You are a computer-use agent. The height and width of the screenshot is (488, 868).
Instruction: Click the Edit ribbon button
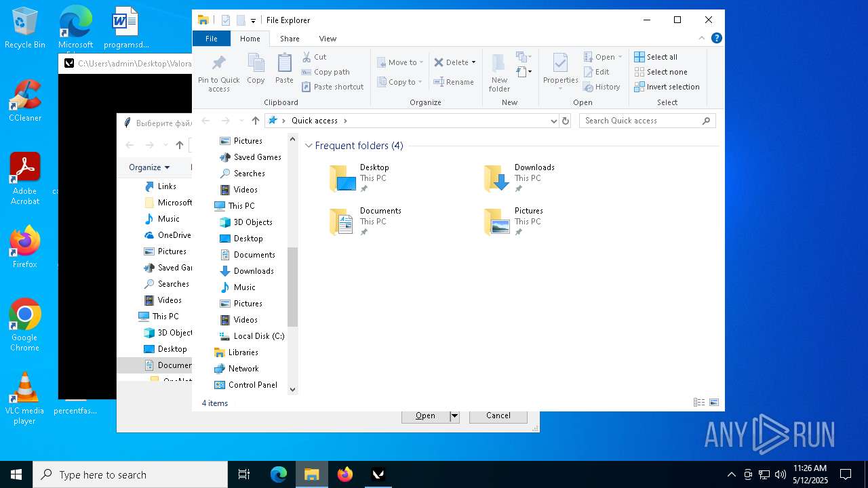tap(596, 72)
